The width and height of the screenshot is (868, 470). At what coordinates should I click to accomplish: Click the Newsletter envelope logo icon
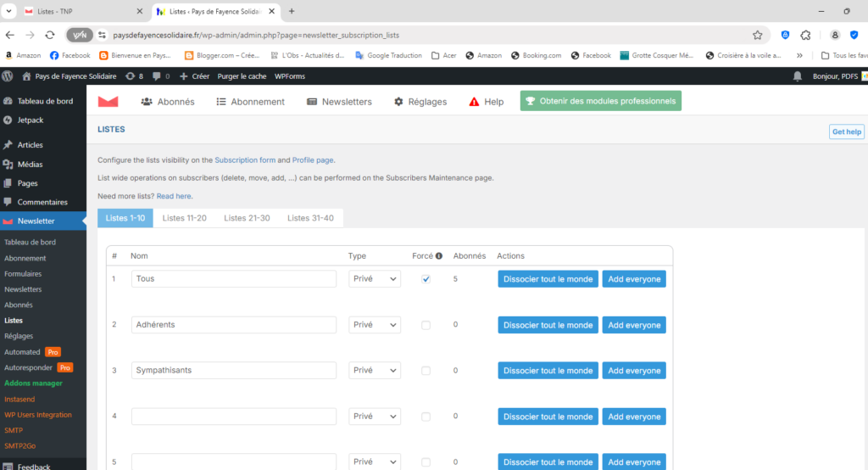point(108,102)
